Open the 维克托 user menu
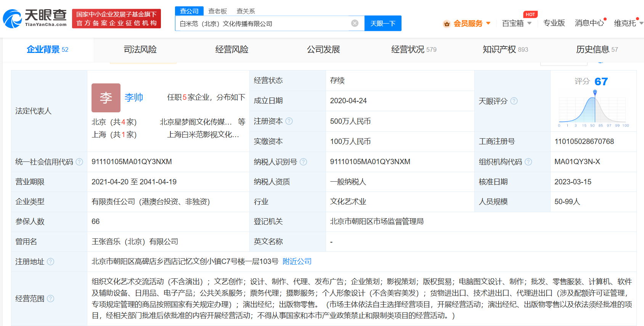Viewport: 644px width, 326px height. [628, 23]
